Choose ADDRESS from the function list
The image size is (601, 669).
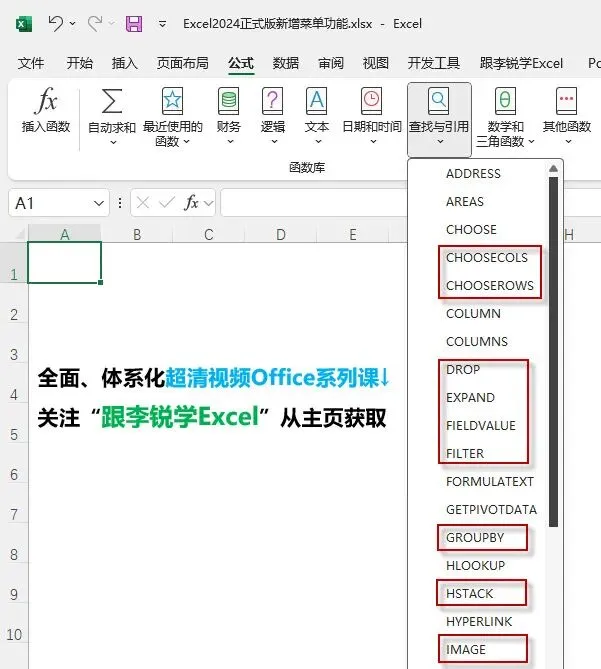(x=473, y=174)
